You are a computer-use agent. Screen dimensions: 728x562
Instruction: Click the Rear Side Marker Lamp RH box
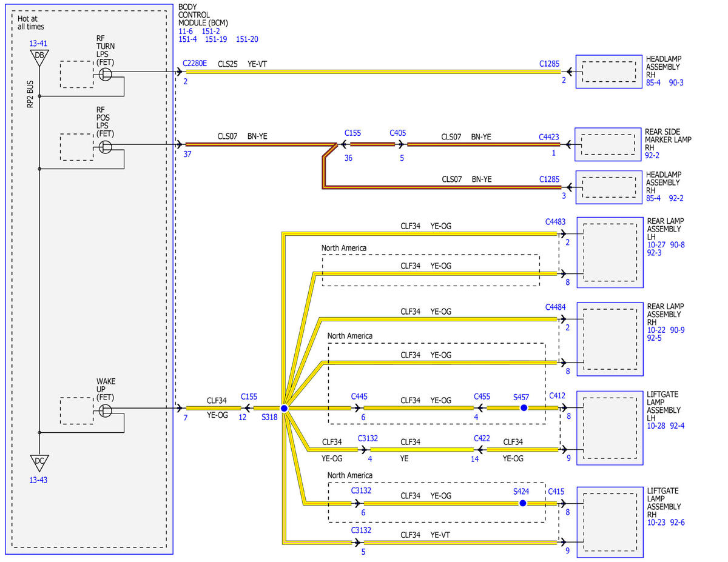pos(608,144)
